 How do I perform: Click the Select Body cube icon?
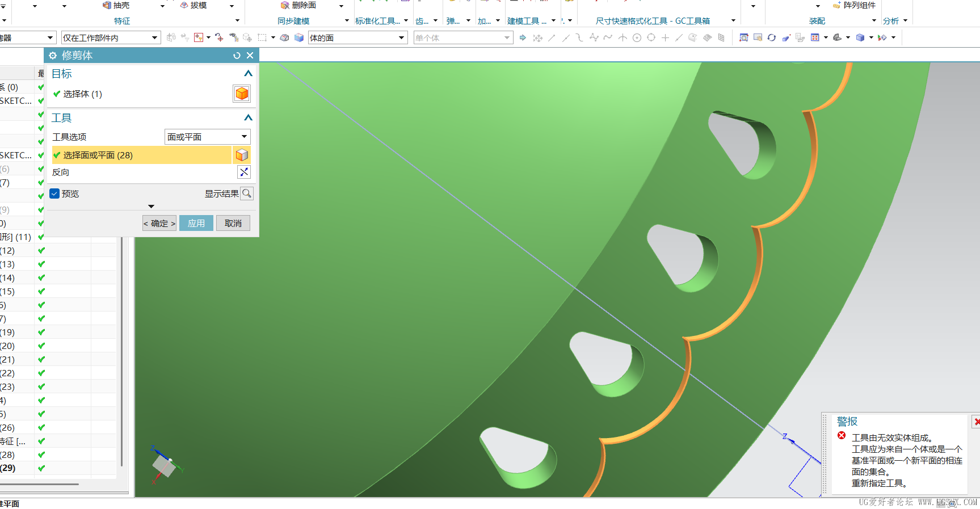point(242,94)
